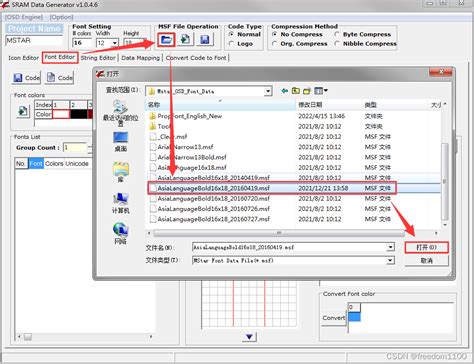
Task: Select file AsiaLanguageBold16x18_20160727.msf
Action: [210, 219]
